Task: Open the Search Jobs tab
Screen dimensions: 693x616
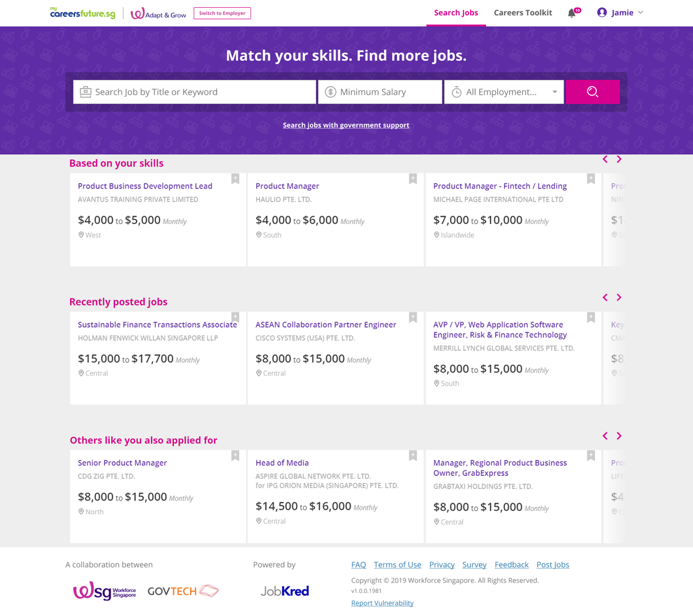Action: (x=456, y=13)
